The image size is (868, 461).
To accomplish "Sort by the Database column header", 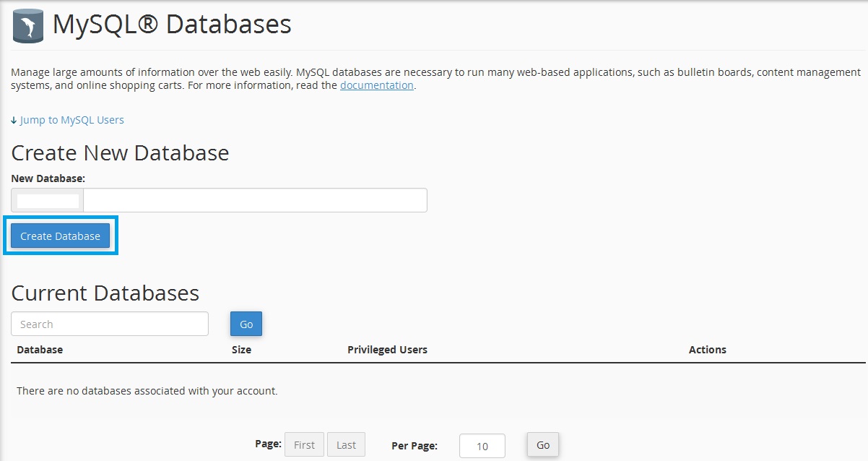I will (40, 350).
